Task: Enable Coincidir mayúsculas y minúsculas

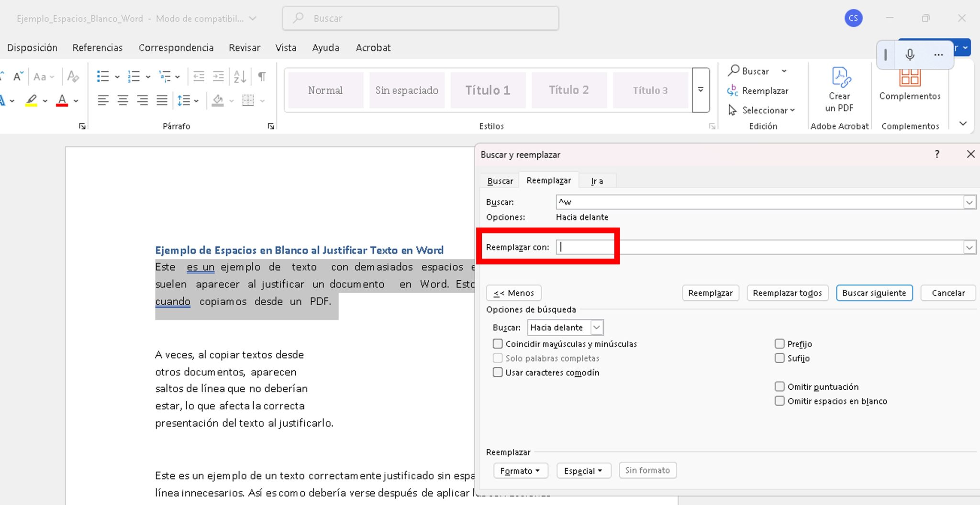Action: click(497, 343)
